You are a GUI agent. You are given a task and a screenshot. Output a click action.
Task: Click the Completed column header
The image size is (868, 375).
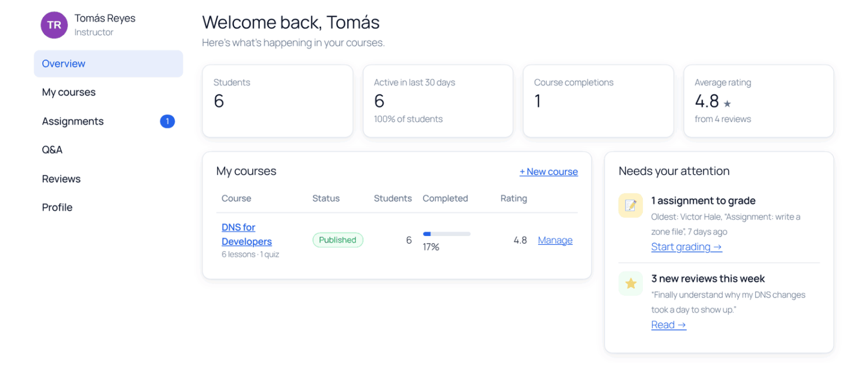tap(445, 198)
